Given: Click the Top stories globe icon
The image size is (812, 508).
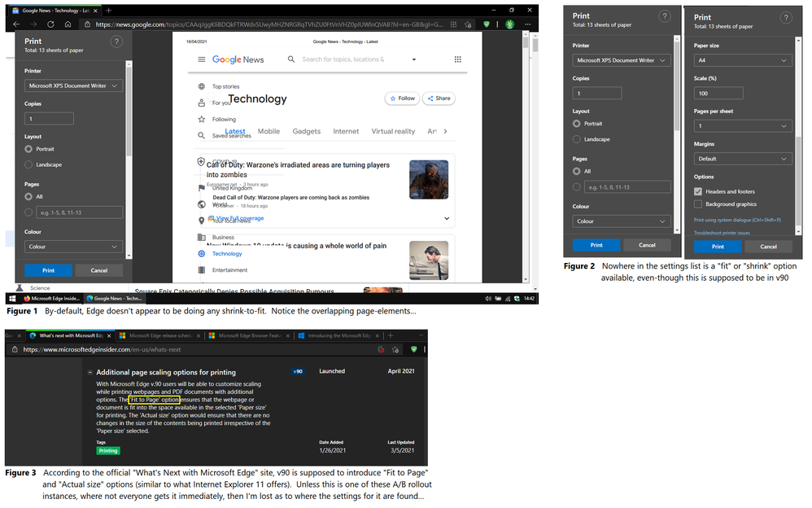Looking at the screenshot, I should pyautogui.click(x=202, y=86).
